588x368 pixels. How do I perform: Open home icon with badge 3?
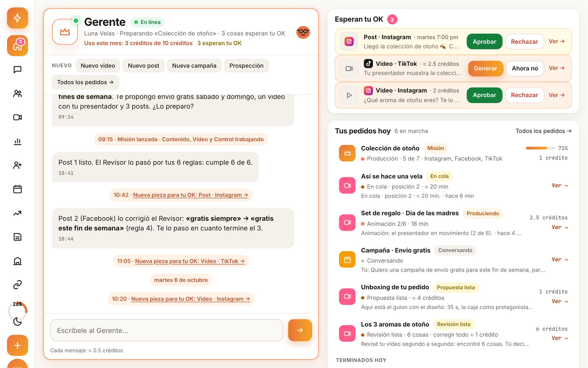pyautogui.click(x=17, y=46)
